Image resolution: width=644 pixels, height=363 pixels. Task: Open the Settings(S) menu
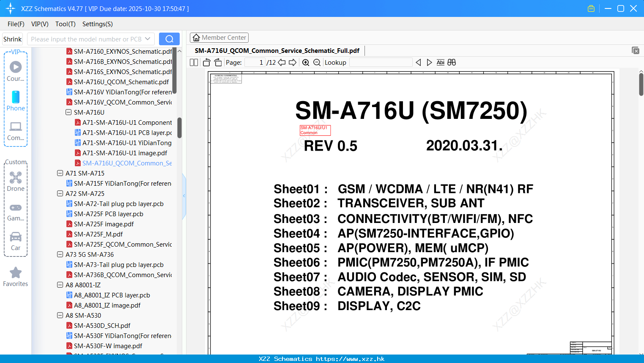(98, 24)
